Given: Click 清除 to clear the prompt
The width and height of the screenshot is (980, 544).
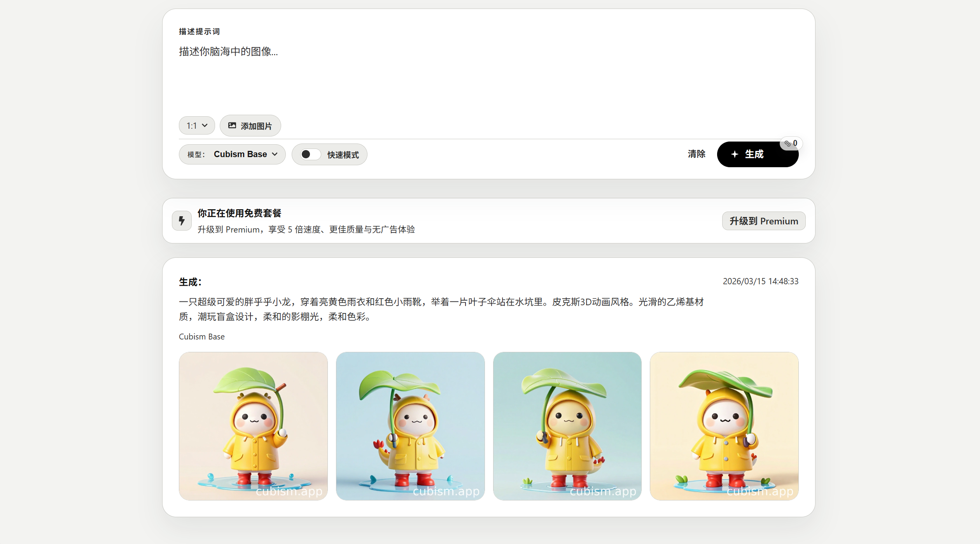Looking at the screenshot, I should tap(696, 154).
